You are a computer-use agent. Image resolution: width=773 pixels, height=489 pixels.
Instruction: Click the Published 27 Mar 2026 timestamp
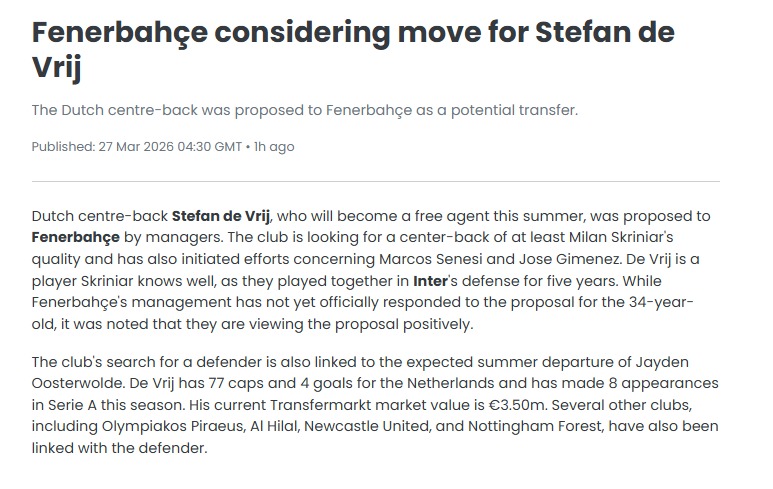(136, 147)
